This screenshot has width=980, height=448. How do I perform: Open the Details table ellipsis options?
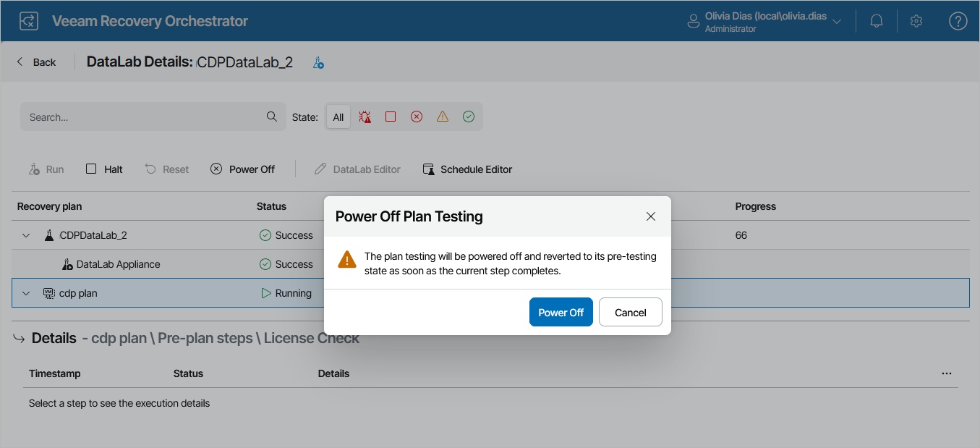pos(946,372)
